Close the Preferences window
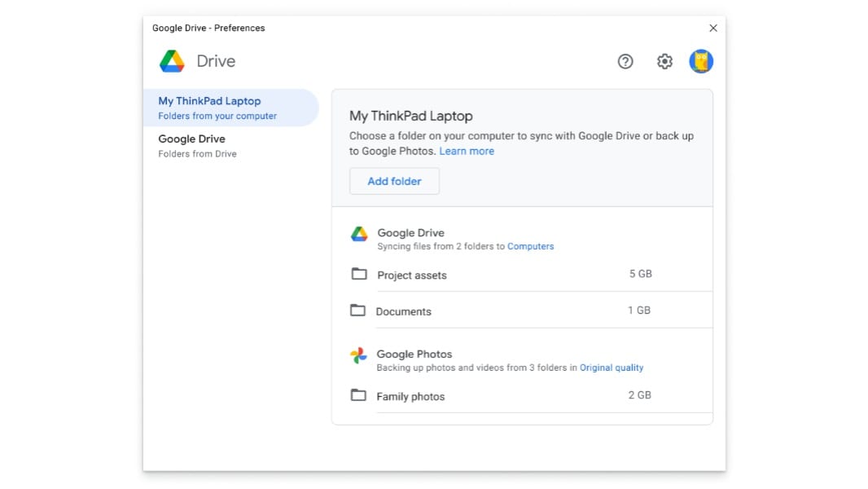The width and height of the screenshot is (868, 489). pyautogui.click(x=713, y=28)
